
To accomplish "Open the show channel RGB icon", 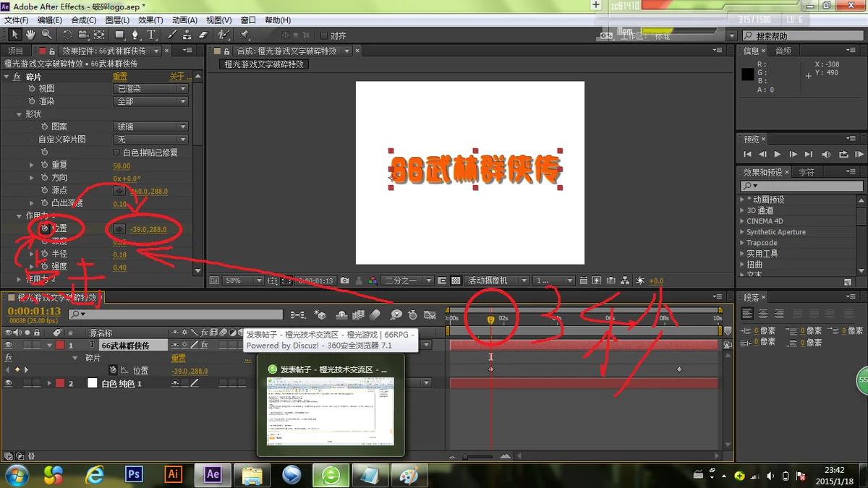I will [372, 281].
